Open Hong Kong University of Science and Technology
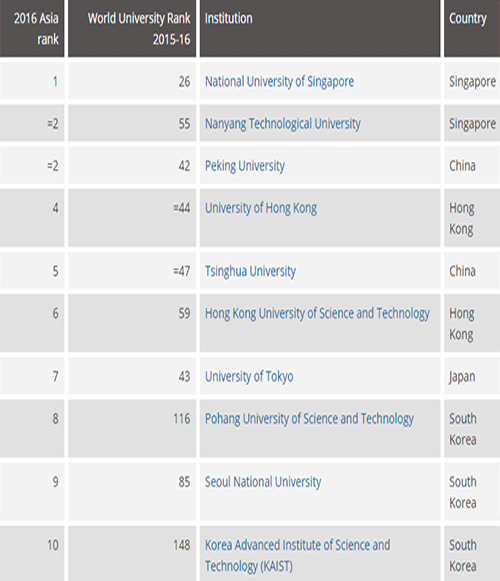500x581 pixels. (317, 313)
